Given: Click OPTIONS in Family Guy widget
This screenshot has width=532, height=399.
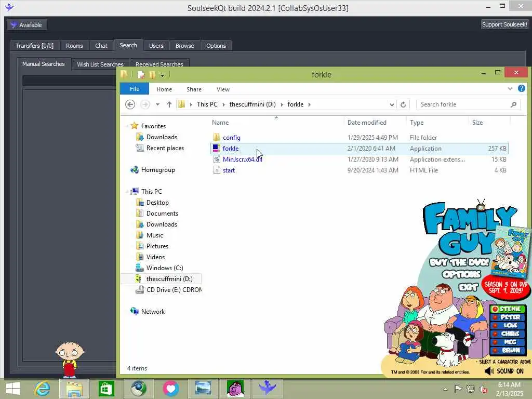Looking at the screenshot, I should tap(462, 274).
